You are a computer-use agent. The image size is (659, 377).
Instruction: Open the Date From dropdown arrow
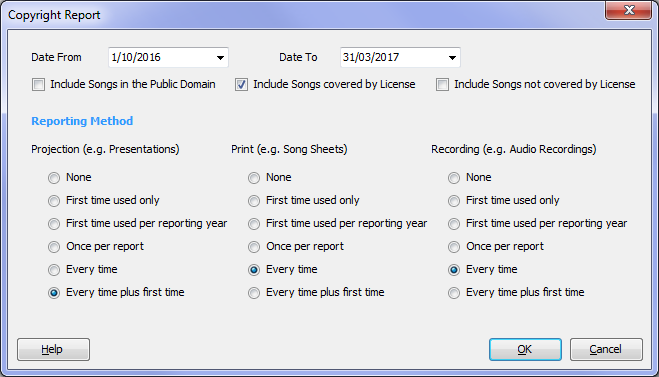point(220,58)
